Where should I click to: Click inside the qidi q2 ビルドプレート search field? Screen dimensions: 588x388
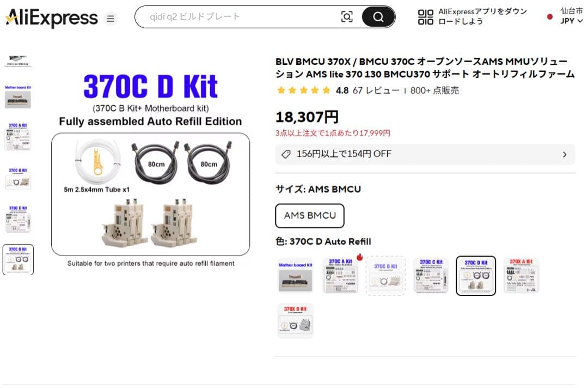[234, 17]
